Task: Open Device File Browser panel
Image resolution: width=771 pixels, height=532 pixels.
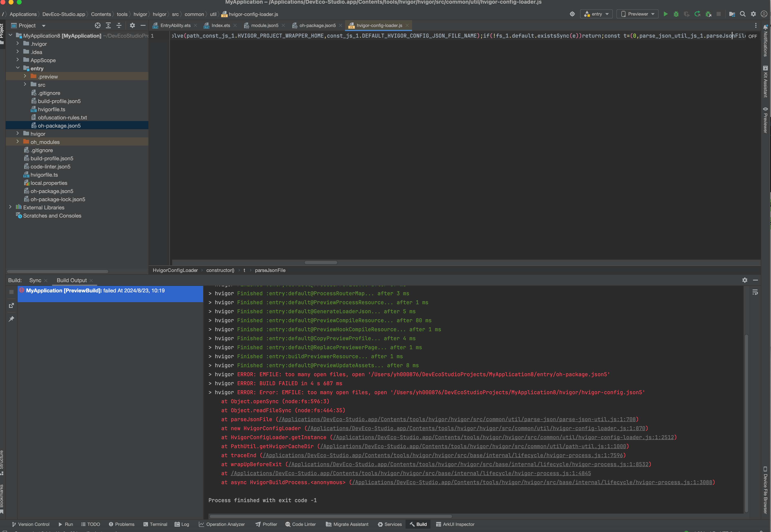Action: (765, 490)
